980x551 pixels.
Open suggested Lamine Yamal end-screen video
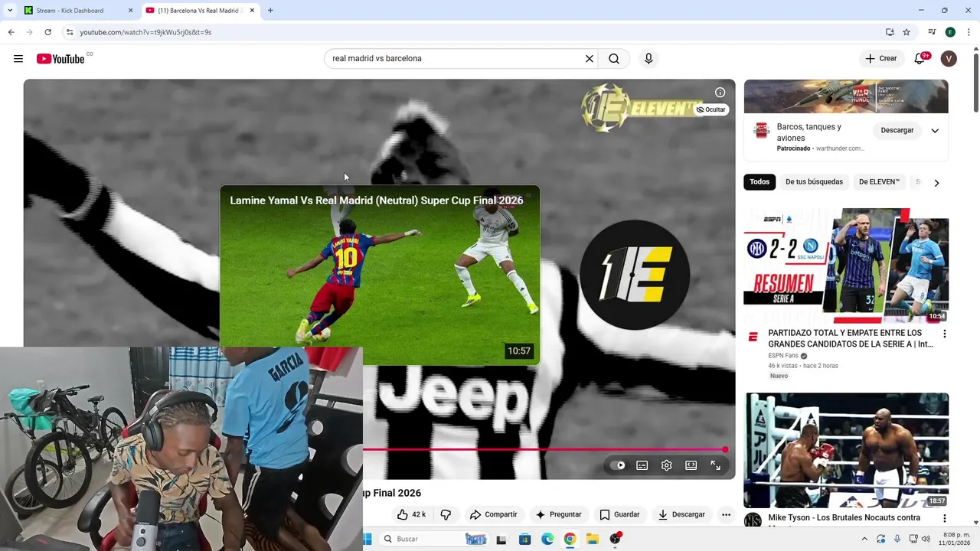point(380,275)
